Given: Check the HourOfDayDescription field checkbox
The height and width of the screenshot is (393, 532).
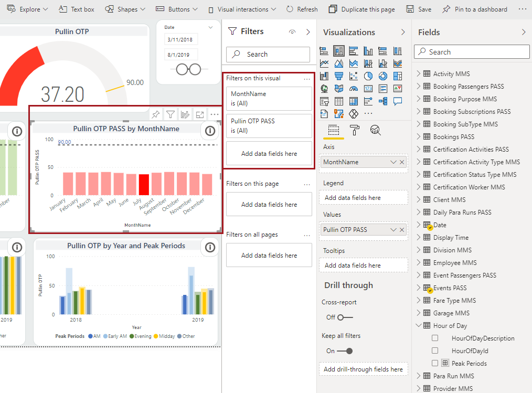Looking at the screenshot, I should tap(435, 338).
